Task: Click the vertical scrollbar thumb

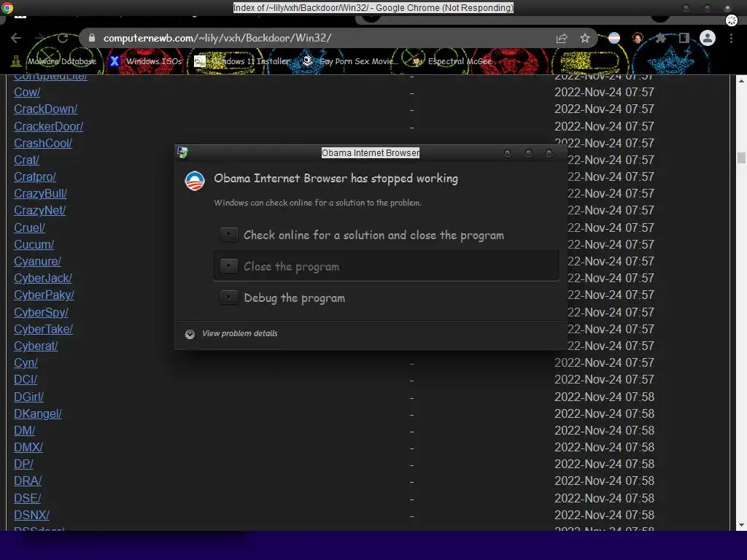Action: coord(741,157)
